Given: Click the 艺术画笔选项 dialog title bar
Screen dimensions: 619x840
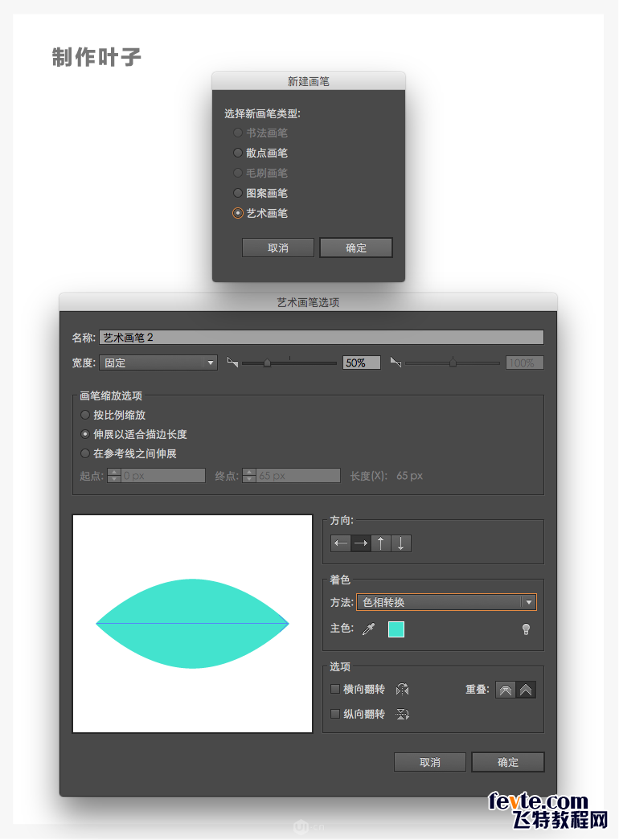Looking at the screenshot, I should [308, 303].
